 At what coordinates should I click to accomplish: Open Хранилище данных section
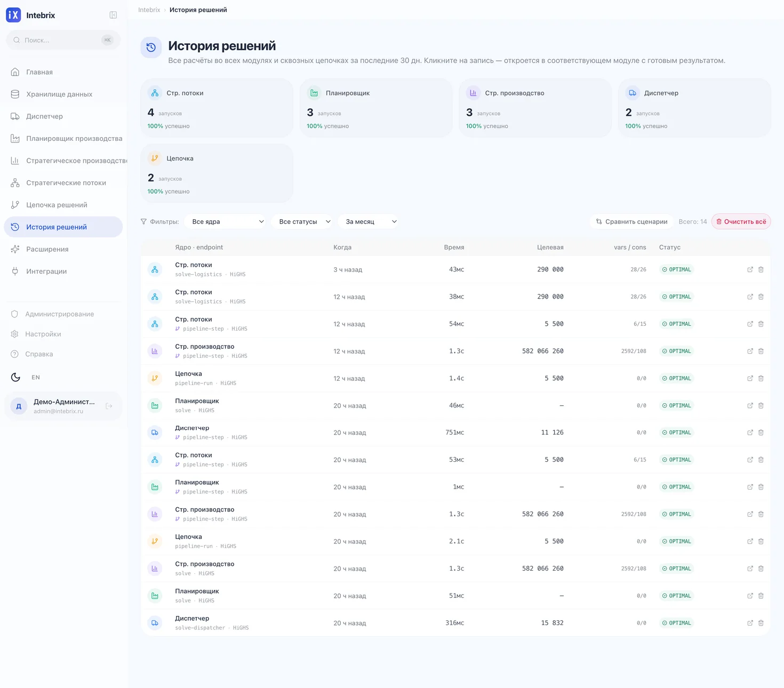tap(63, 94)
